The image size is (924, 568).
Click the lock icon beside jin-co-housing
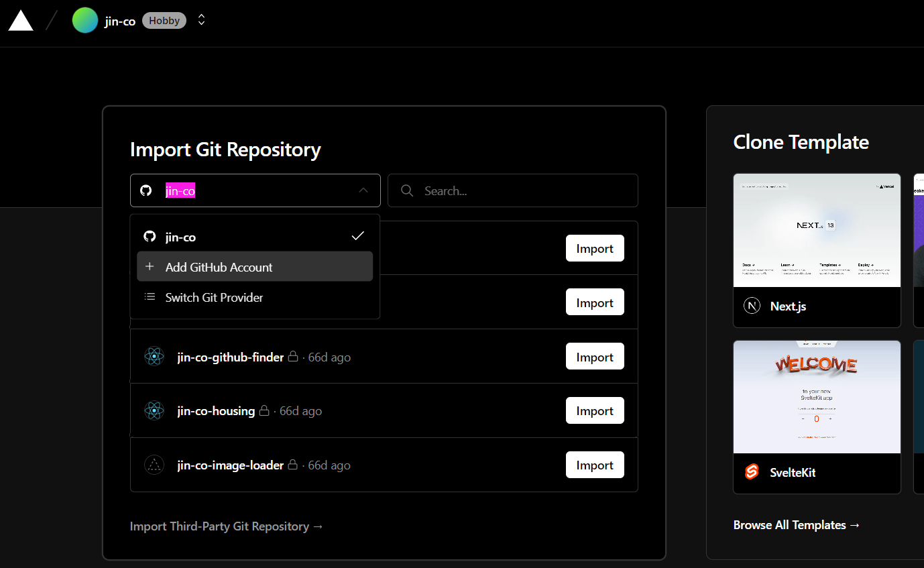tap(264, 410)
